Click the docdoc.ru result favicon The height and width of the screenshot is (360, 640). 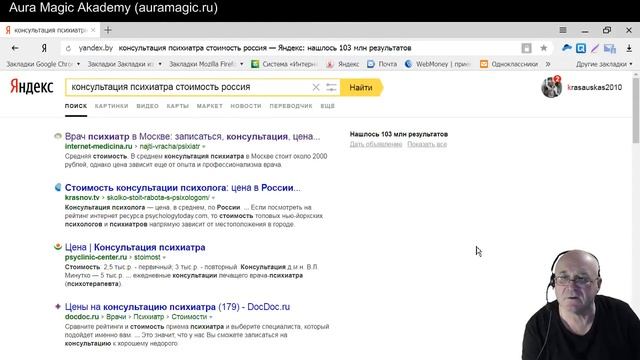pos(58,306)
